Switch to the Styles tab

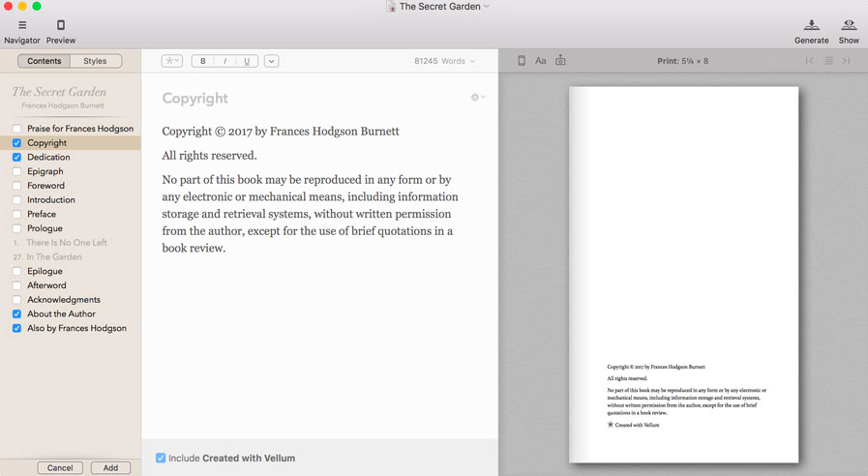click(x=95, y=61)
